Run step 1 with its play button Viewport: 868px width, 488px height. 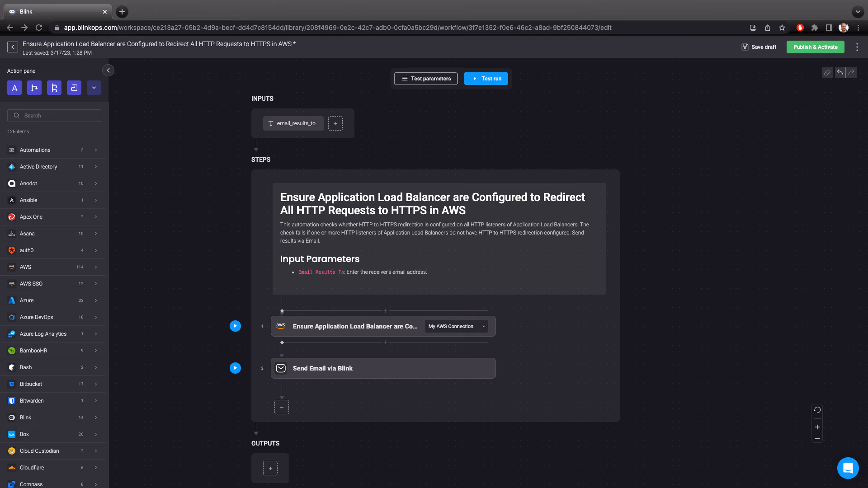point(235,326)
